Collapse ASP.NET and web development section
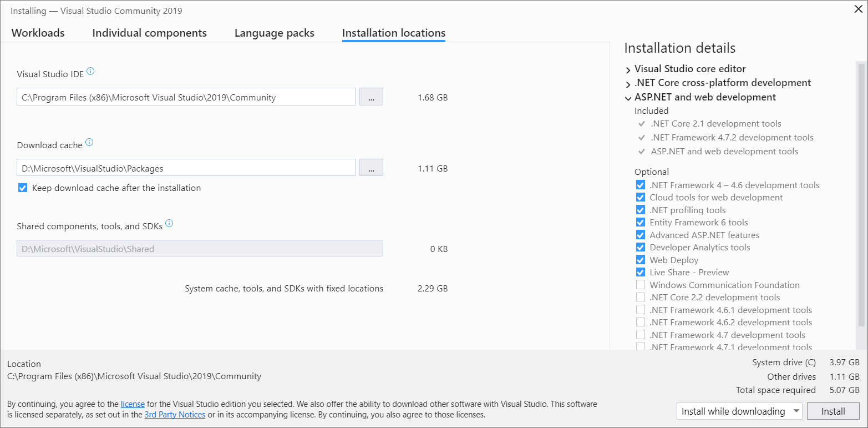Screen dimensions: 868x428 [628, 97]
